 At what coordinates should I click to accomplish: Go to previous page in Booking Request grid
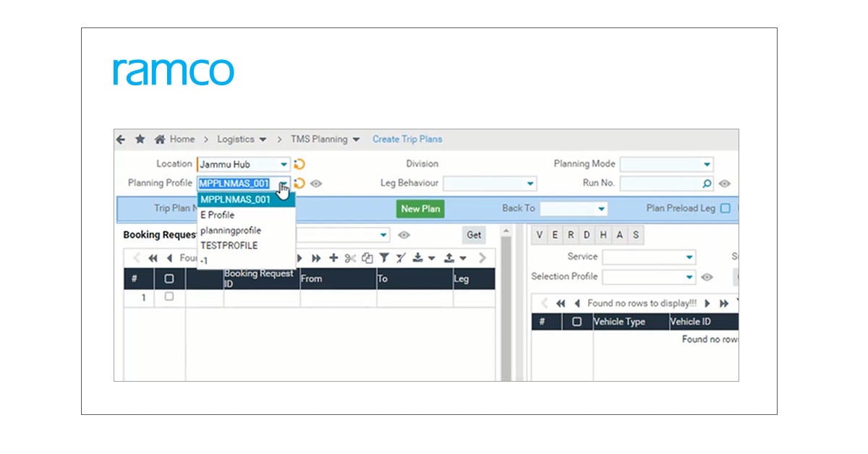tap(169, 258)
